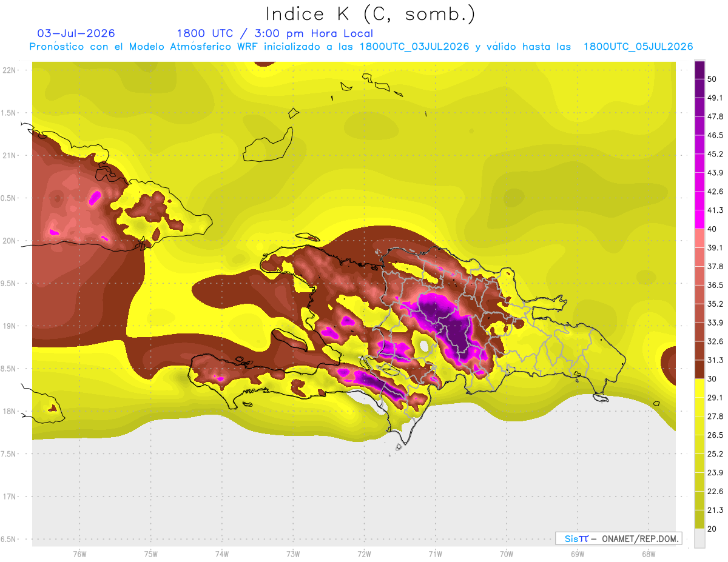Click the colorbar label '42.6'
Screen dimensions: 728x562
pos(715,192)
